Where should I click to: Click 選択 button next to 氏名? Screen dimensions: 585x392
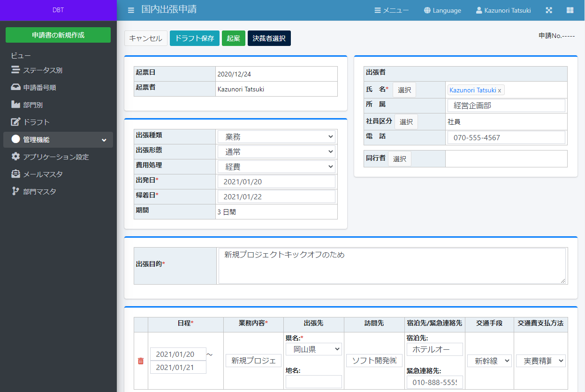coord(404,90)
